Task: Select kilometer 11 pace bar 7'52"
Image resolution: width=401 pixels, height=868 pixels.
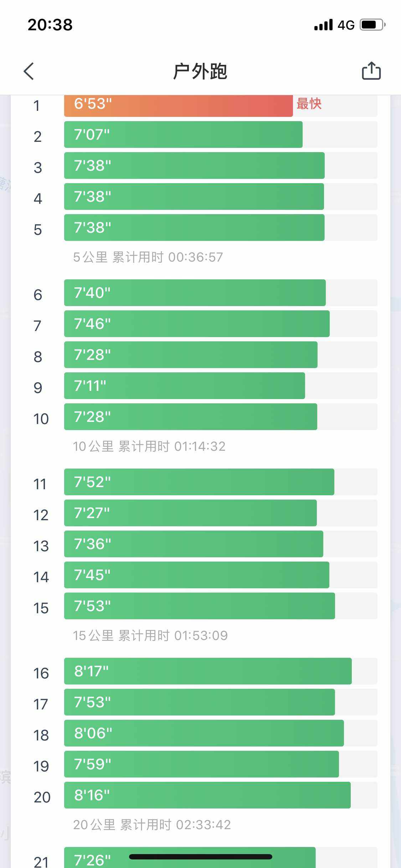Action: (199, 482)
